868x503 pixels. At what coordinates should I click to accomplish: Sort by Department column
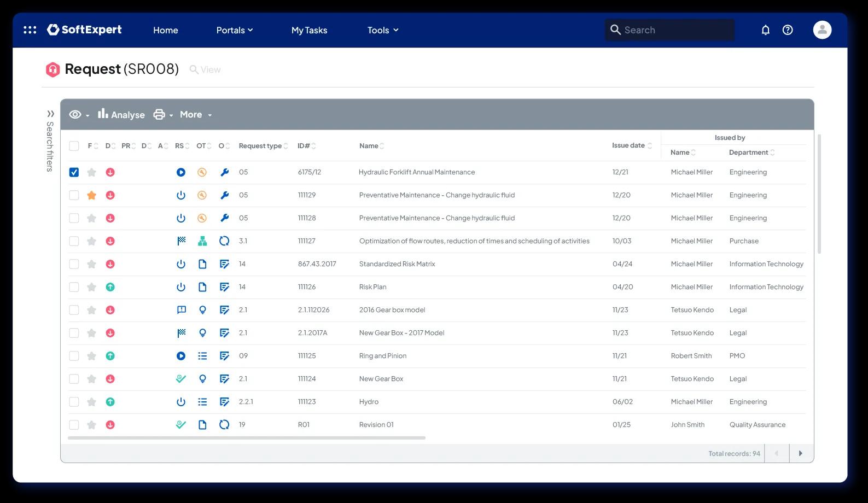(752, 153)
